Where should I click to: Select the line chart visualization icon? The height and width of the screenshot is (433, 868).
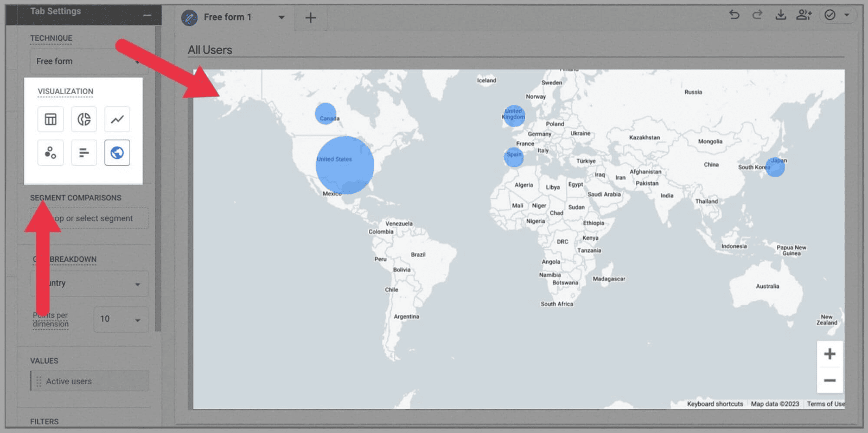pyautogui.click(x=117, y=119)
